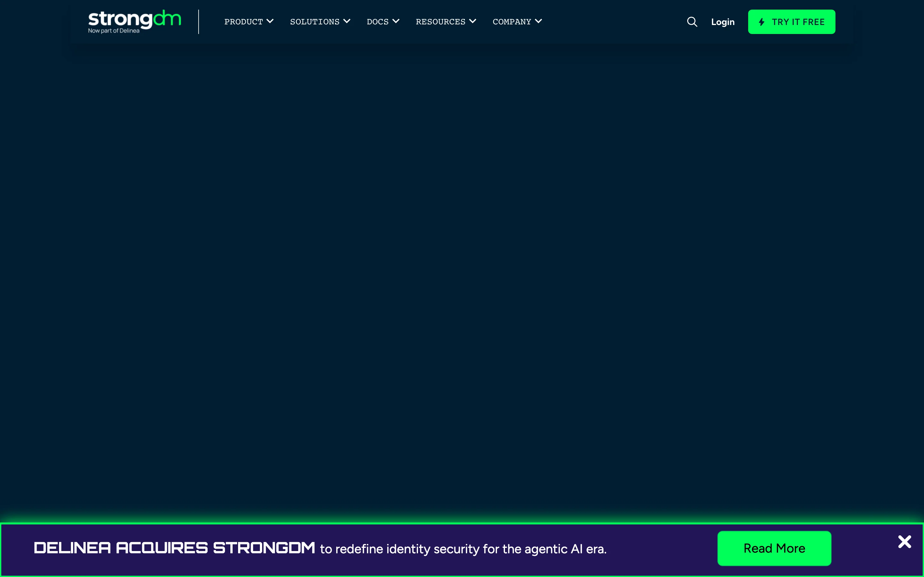Open the COMPANY navigation menu

point(512,22)
